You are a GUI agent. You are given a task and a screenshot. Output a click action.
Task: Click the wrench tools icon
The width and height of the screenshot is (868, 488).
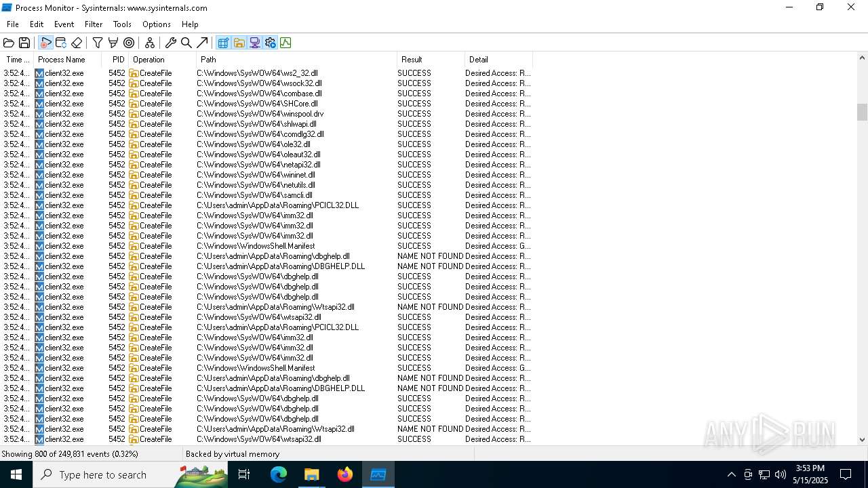(x=171, y=43)
